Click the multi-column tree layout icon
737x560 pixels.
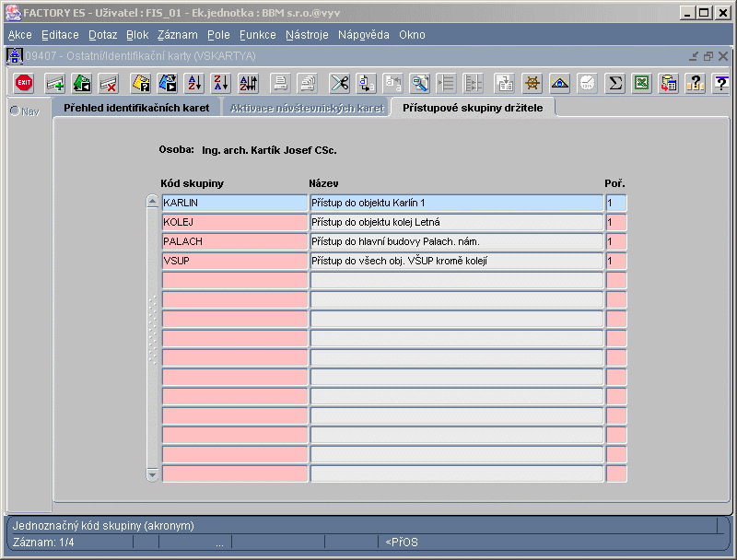(473, 83)
